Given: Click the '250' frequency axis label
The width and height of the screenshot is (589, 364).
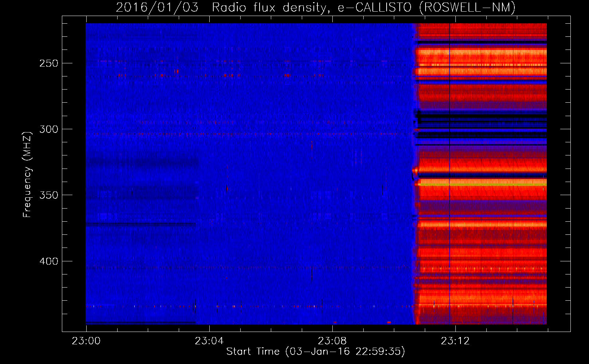Looking at the screenshot, I should pyautogui.click(x=49, y=63).
